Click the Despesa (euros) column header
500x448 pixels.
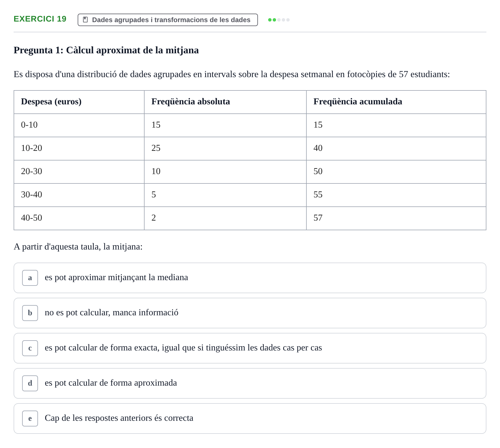(79, 102)
